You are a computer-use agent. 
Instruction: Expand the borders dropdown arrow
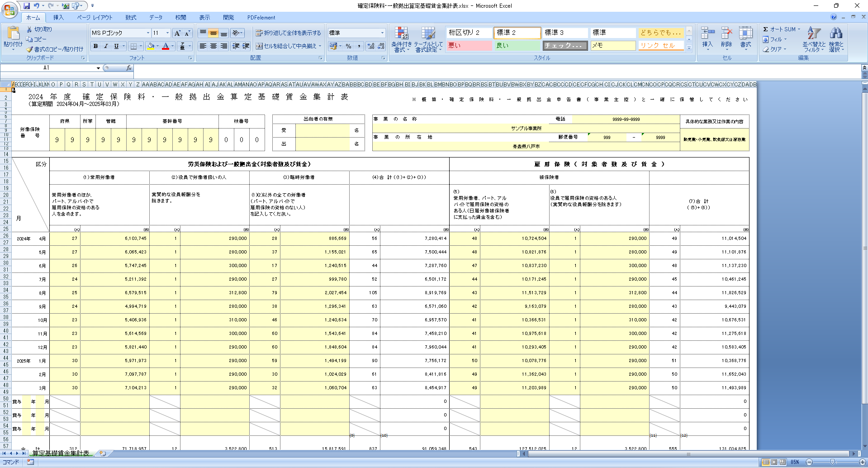[x=141, y=46]
